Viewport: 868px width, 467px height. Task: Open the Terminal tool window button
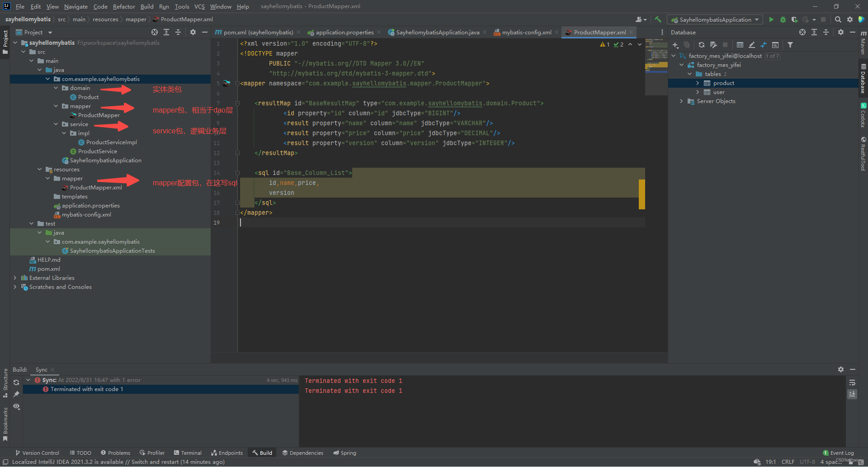point(188,453)
